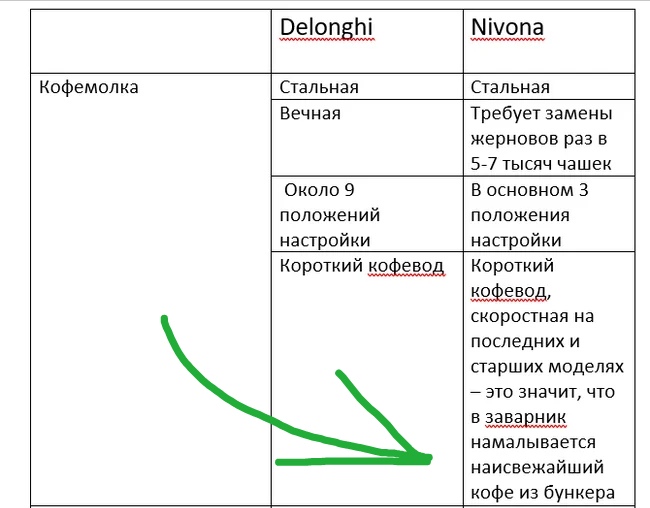
Task: Select the Кофемолка row label
Action: coord(89,88)
